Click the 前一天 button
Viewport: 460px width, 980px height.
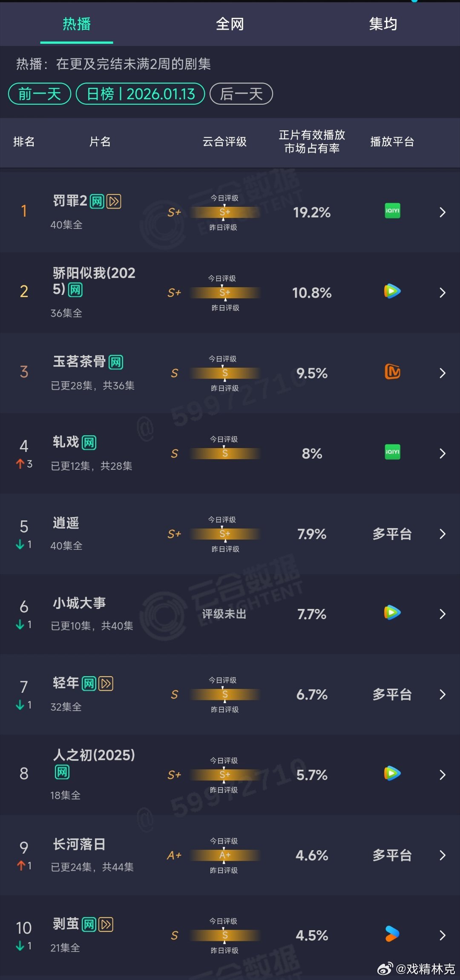tap(39, 94)
